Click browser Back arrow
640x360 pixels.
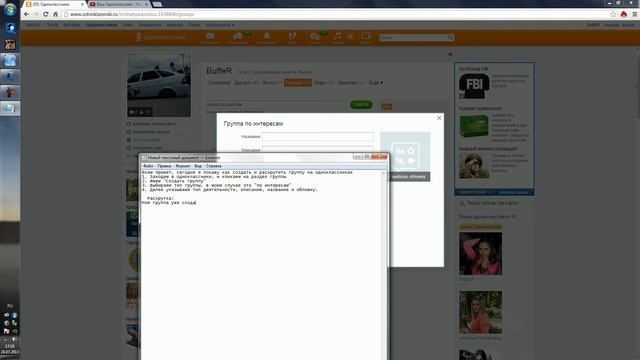[27, 14]
